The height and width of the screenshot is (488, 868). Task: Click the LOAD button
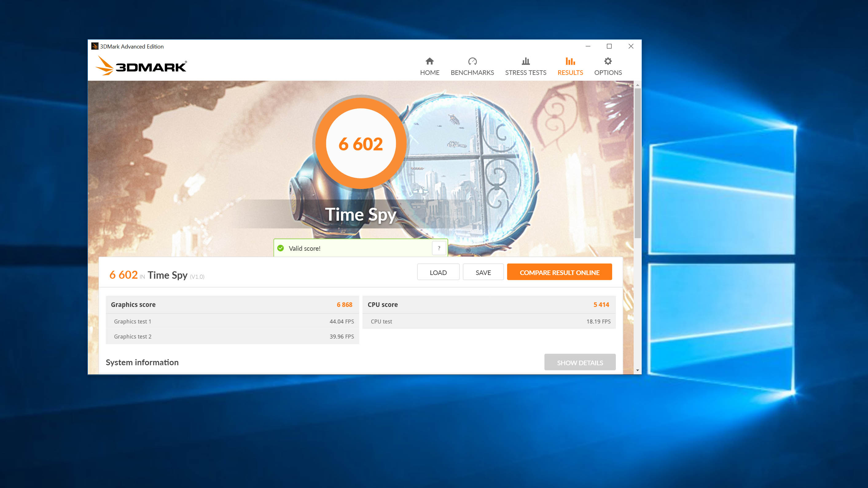click(438, 272)
